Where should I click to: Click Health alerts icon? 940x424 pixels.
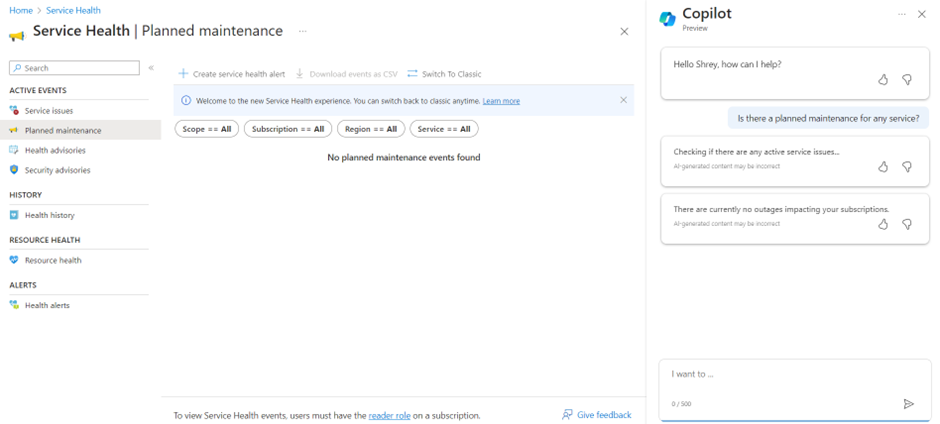pyautogui.click(x=14, y=305)
